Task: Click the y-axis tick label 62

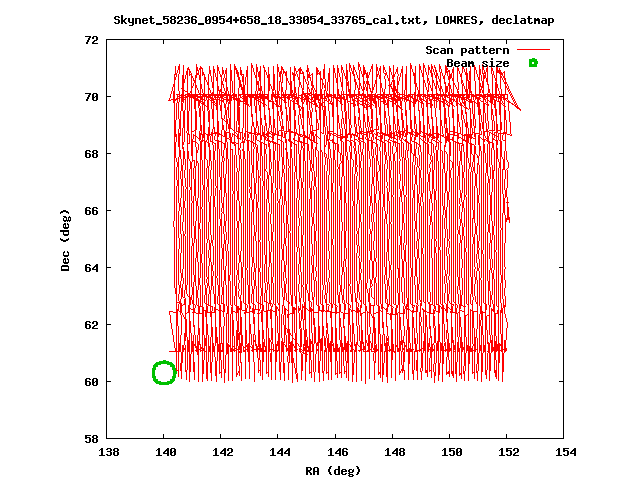Action: click(x=91, y=325)
